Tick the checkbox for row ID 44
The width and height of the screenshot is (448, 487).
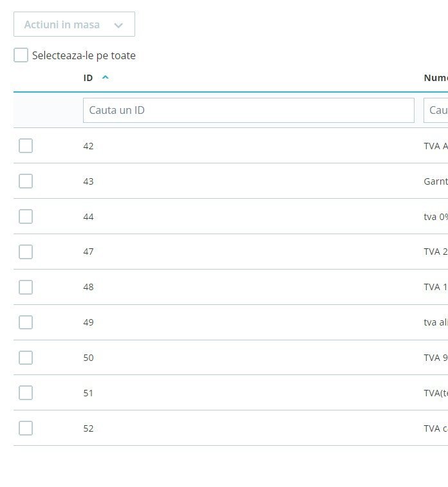pos(26,217)
